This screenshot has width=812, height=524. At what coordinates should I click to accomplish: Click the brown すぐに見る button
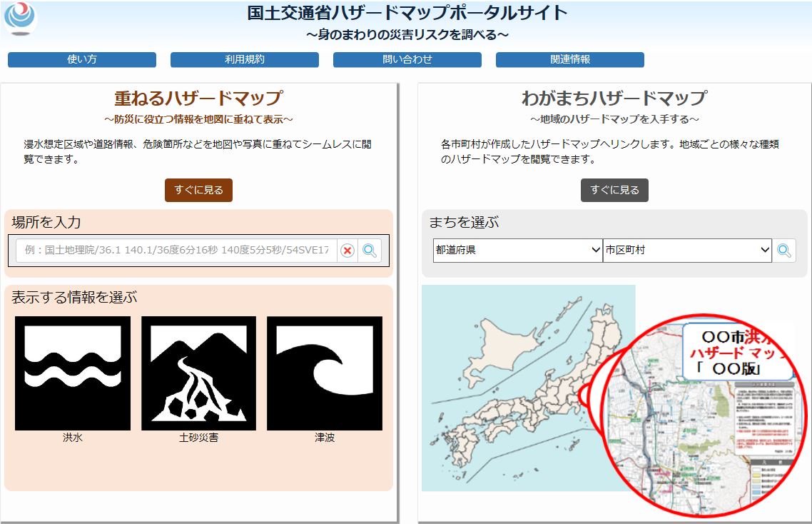coord(198,190)
